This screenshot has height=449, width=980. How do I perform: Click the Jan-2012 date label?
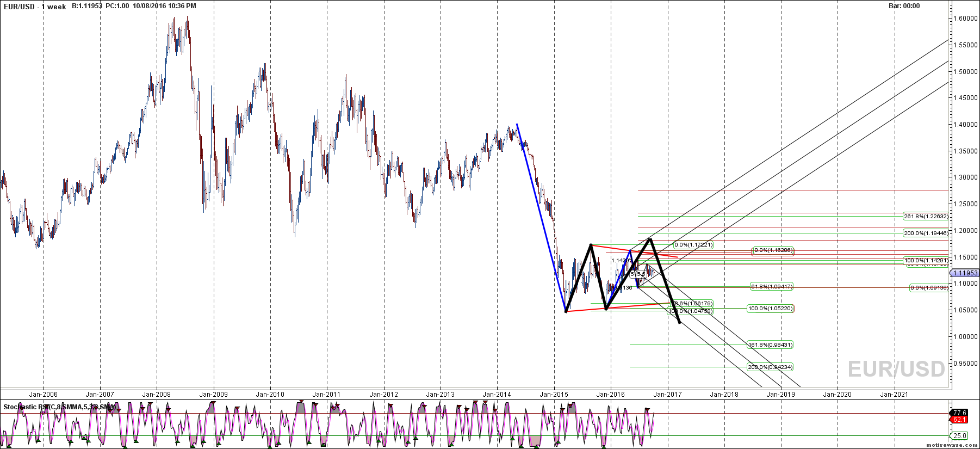tap(384, 395)
